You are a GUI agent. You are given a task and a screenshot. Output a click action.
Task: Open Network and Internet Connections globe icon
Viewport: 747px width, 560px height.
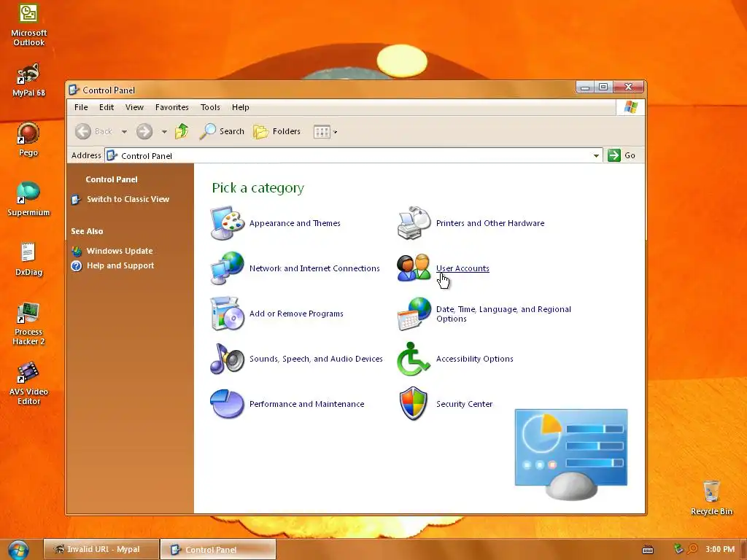coord(228,268)
